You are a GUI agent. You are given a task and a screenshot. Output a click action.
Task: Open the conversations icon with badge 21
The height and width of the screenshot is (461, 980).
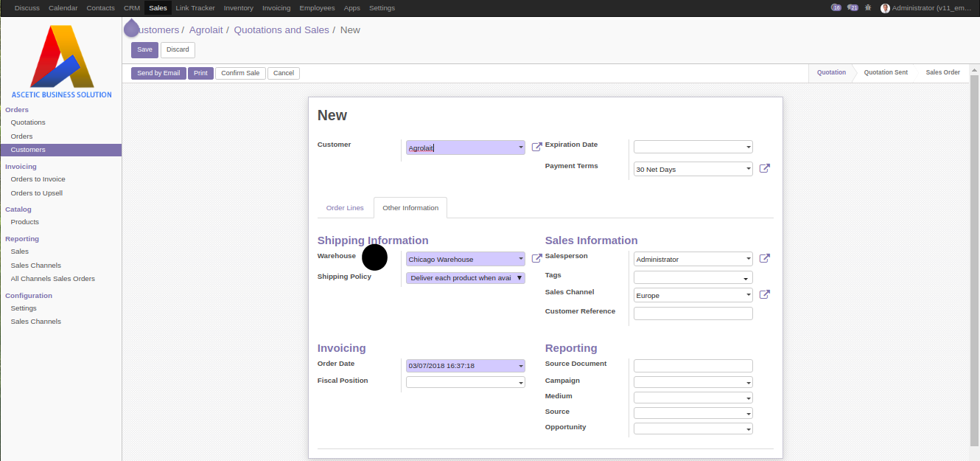pos(853,7)
